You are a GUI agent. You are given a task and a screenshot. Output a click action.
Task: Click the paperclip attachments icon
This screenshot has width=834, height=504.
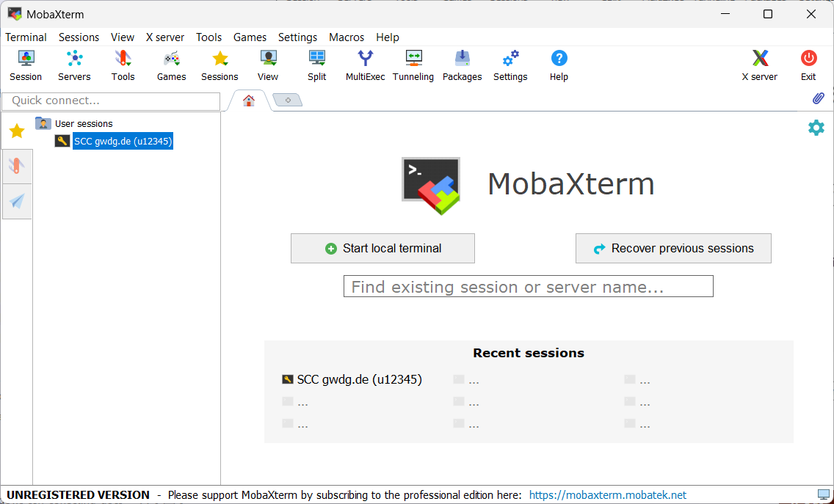point(818,98)
